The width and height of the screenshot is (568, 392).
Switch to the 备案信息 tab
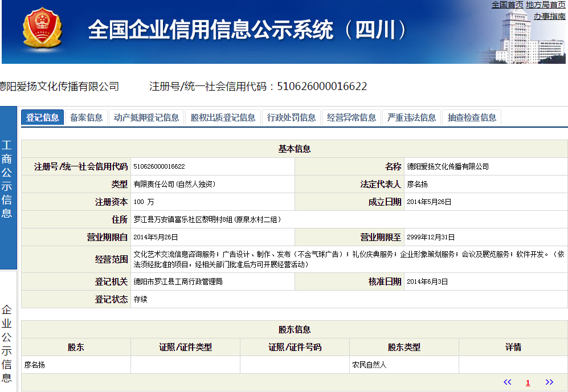(86, 117)
